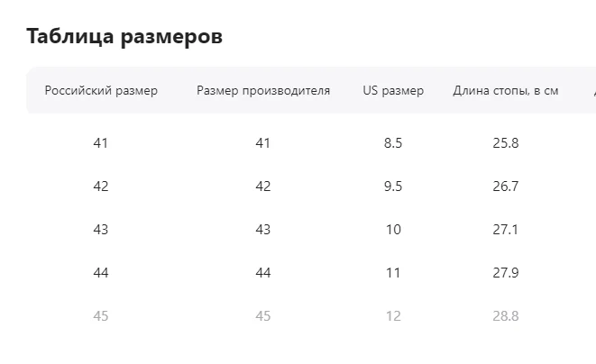
Task: Click foot length 25.8 cell
Action: tap(506, 143)
